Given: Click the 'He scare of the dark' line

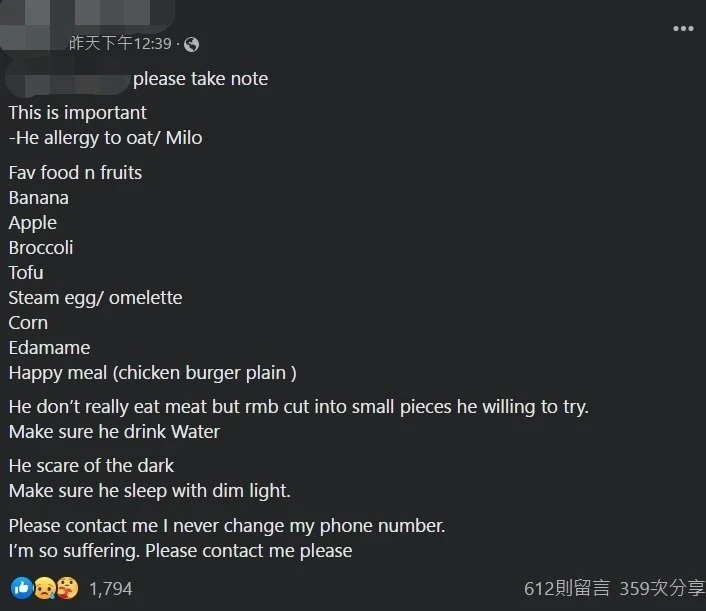Looking at the screenshot, I should tap(91, 466).
